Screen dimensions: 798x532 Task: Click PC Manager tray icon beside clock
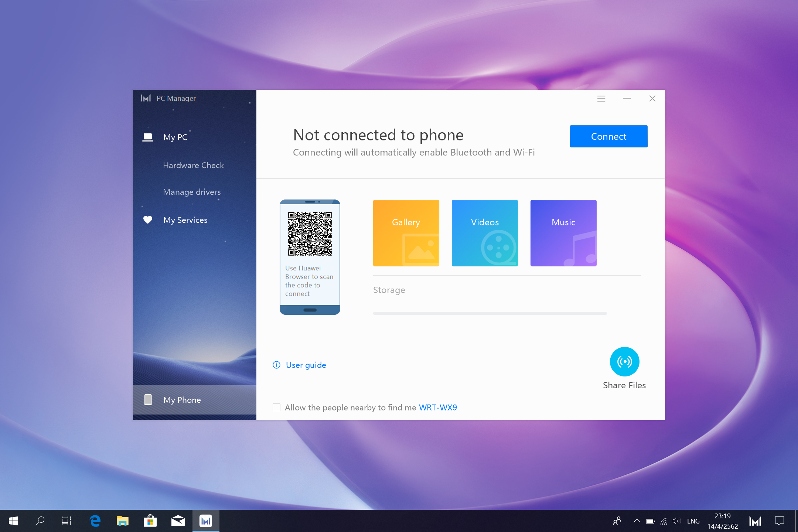755,521
